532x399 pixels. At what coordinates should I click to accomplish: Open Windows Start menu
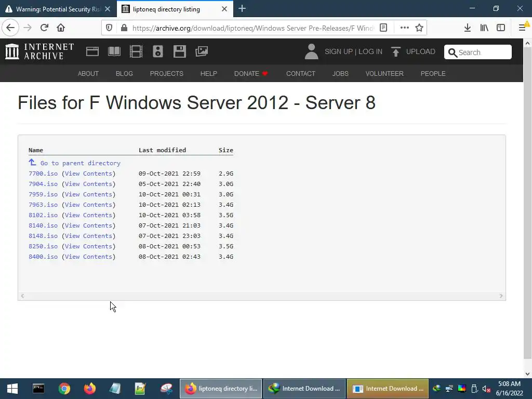pyautogui.click(x=12, y=389)
